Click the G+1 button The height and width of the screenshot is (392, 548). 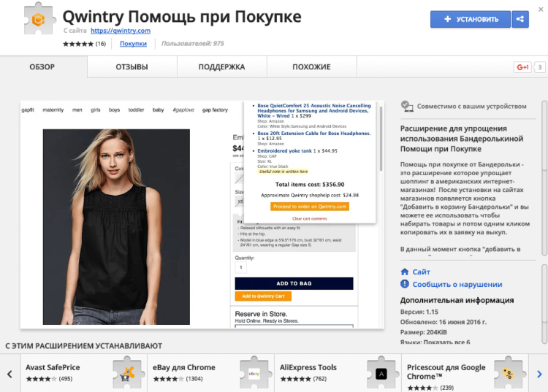click(522, 67)
